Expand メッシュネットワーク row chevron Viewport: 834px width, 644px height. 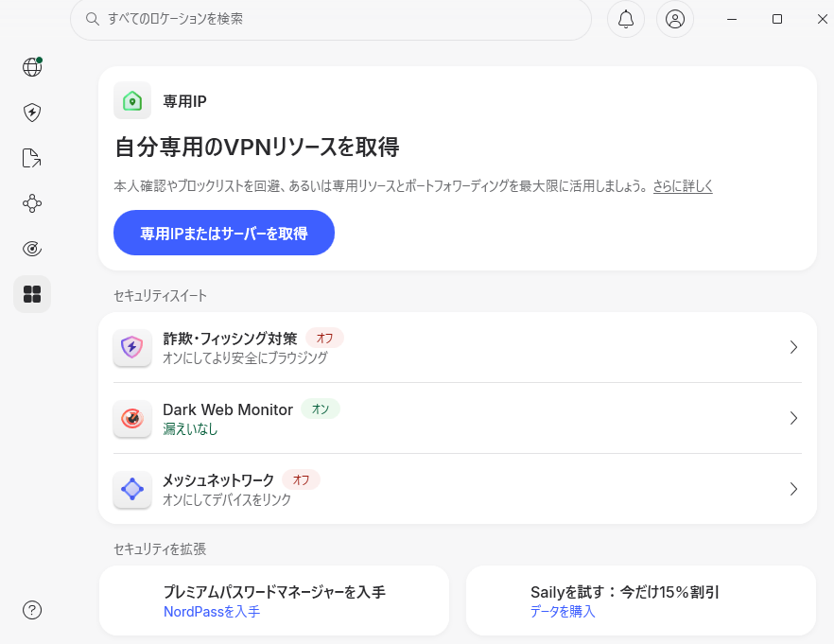click(793, 489)
